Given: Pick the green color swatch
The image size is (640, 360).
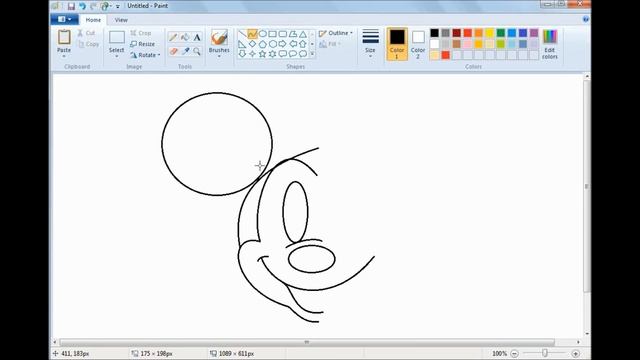Looking at the screenshot, I should point(501,33).
